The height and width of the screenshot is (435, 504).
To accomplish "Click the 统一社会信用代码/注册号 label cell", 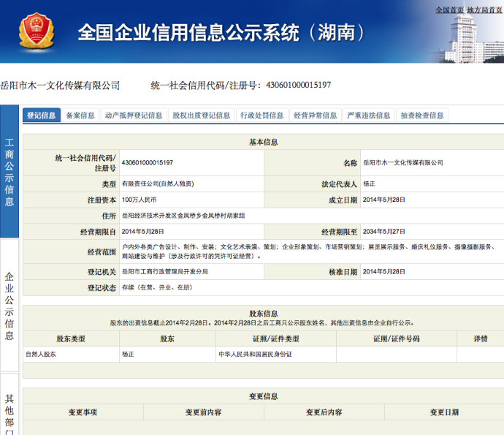I will tap(71, 163).
